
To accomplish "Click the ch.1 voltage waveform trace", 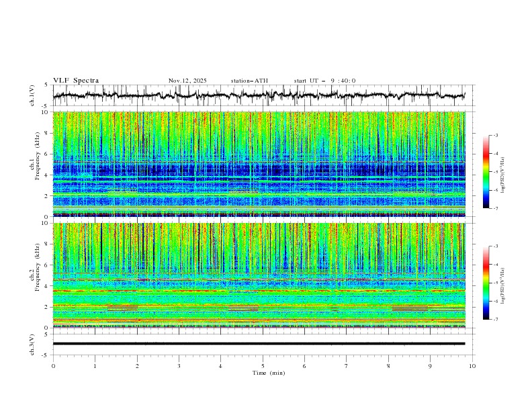I will tap(259, 95).
